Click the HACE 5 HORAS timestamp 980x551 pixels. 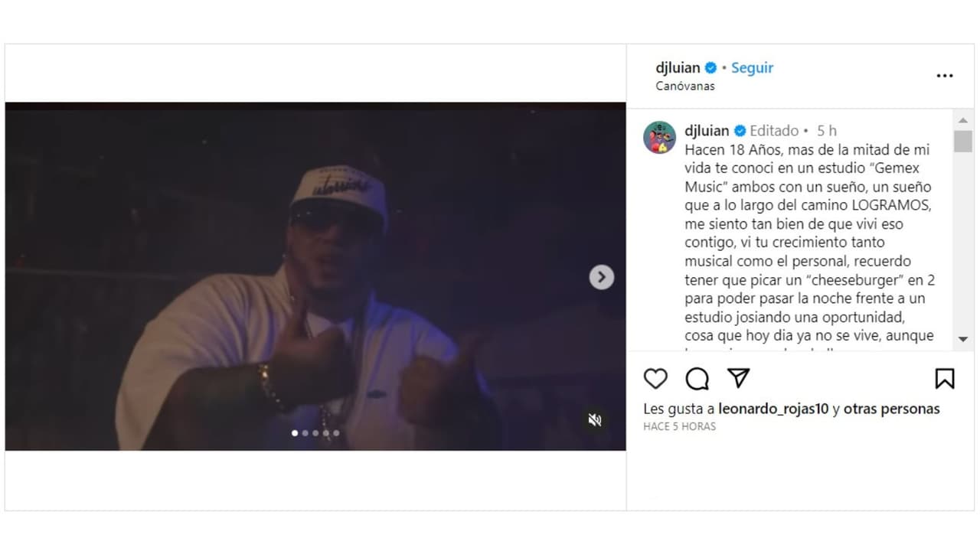(x=680, y=426)
